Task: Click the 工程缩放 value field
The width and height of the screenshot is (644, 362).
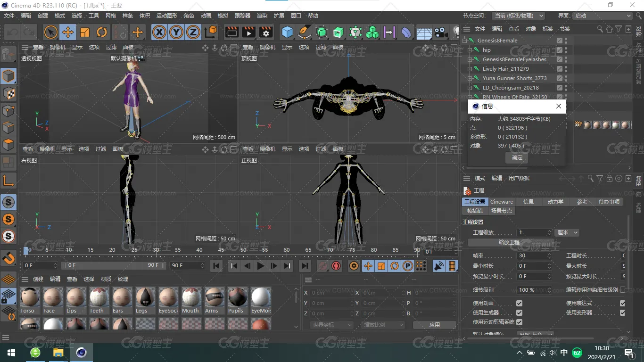Action: [534, 232]
